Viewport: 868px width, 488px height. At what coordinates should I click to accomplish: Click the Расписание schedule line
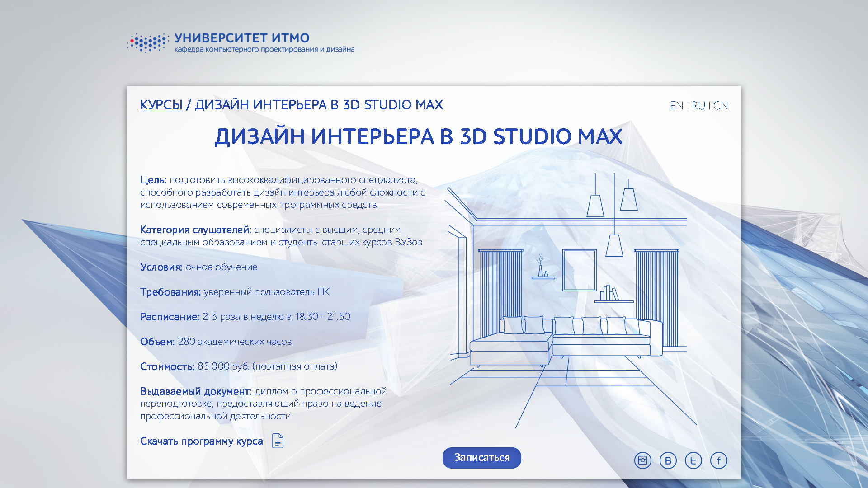[245, 317]
